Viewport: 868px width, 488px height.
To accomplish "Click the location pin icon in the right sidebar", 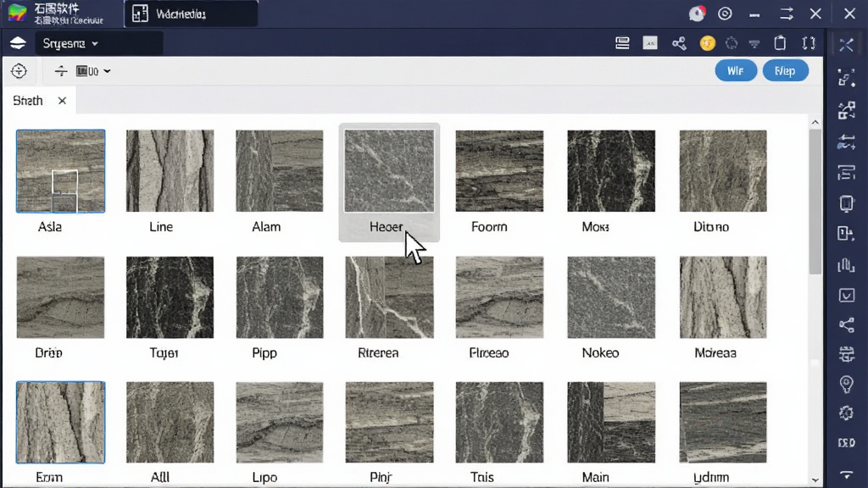I will [x=846, y=384].
